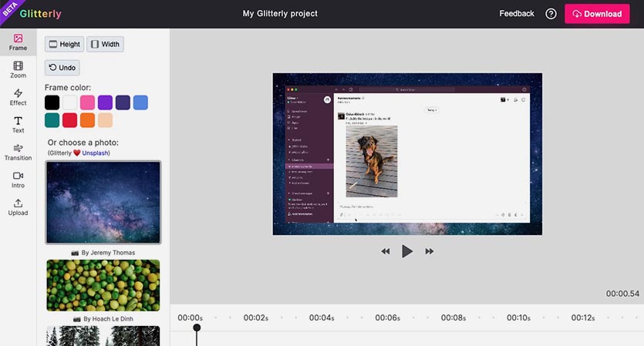Select the Zoom tool in sidebar
Viewport: 644px width, 346px height.
coord(18,70)
